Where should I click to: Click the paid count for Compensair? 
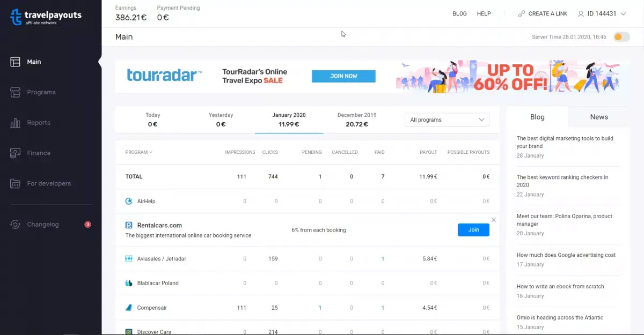click(x=383, y=308)
